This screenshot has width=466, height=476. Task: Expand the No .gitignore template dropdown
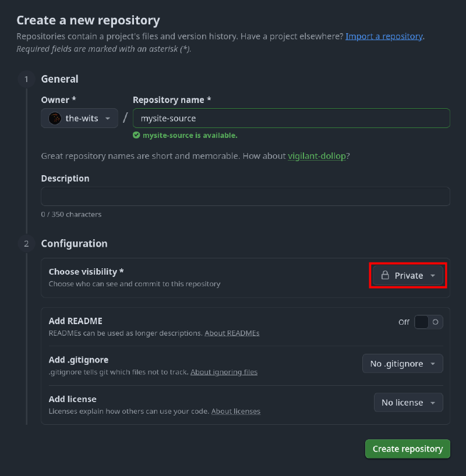coord(402,364)
